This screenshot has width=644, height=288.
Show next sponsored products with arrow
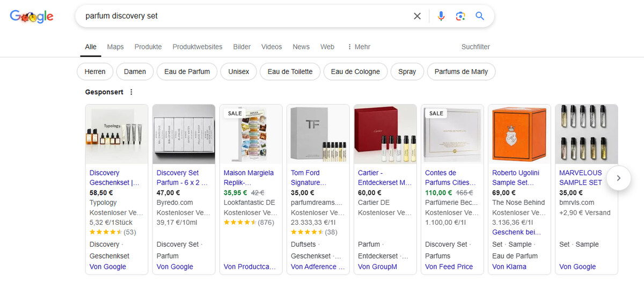[x=619, y=178]
